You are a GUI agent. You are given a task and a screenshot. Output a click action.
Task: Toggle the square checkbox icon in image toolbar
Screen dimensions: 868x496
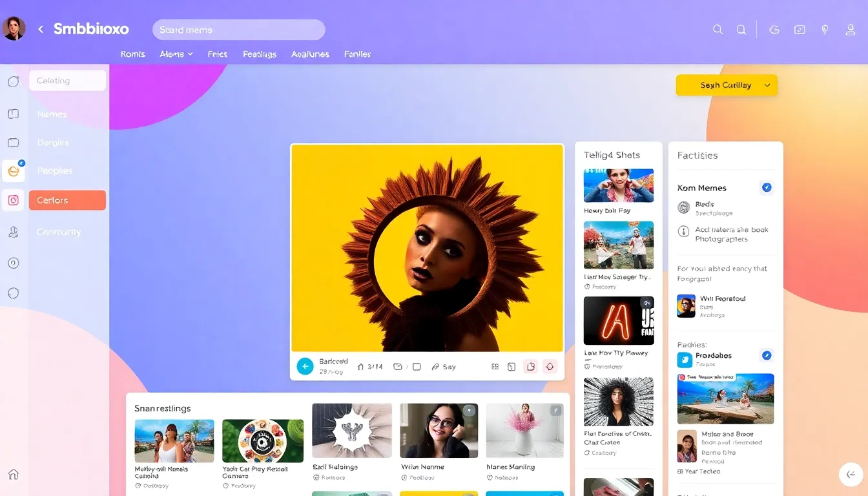point(417,367)
